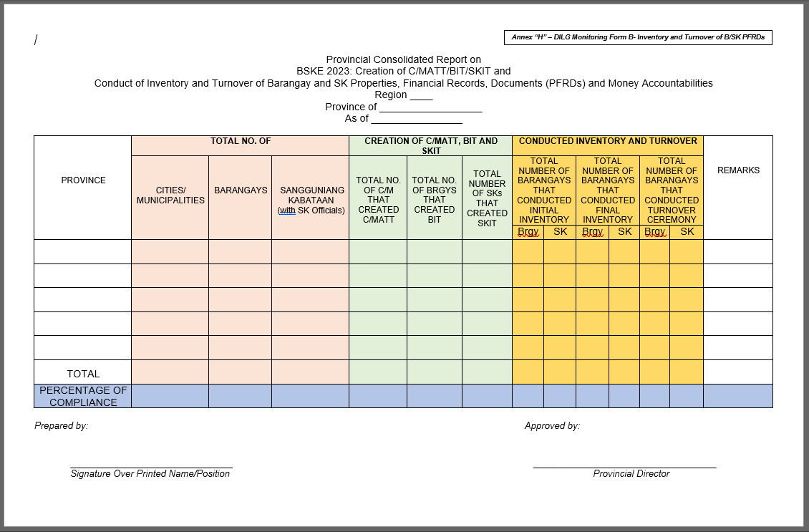Select the first Brgy subheader under INITIAL INVENTORY
This screenshot has width=809, height=532.
tap(528, 232)
